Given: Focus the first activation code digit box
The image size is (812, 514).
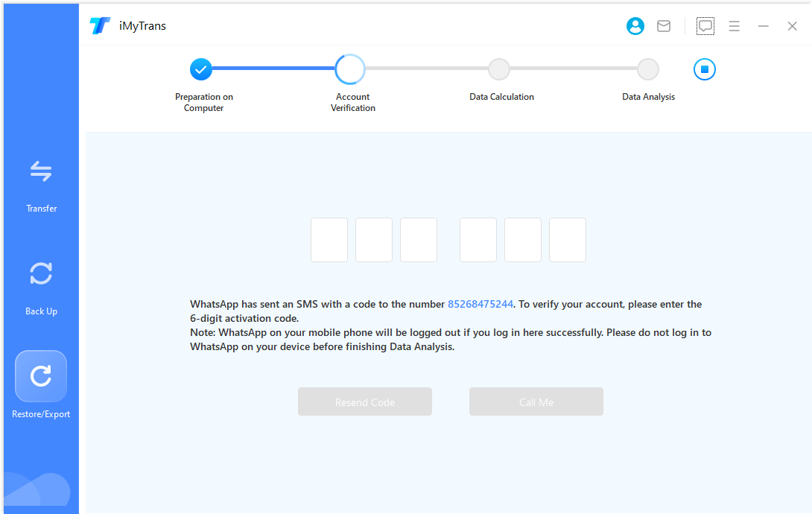Looking at the screenshot, I should tap(329, 240).
